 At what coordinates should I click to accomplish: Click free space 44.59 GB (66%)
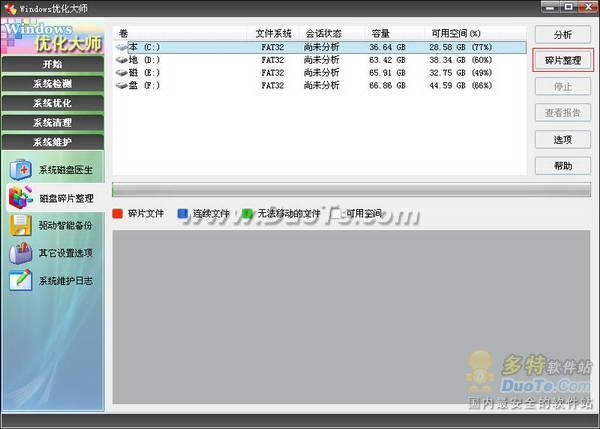(x=461, y=85)
